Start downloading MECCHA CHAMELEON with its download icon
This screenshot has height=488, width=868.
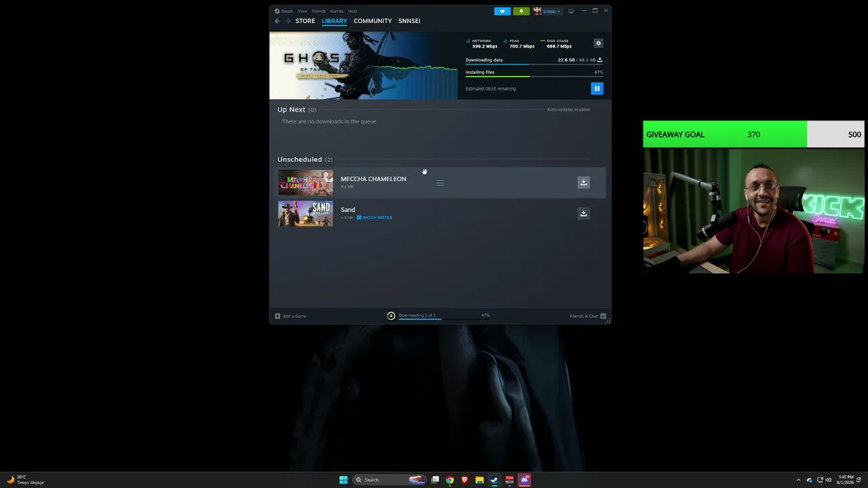(x=583, y=182)
